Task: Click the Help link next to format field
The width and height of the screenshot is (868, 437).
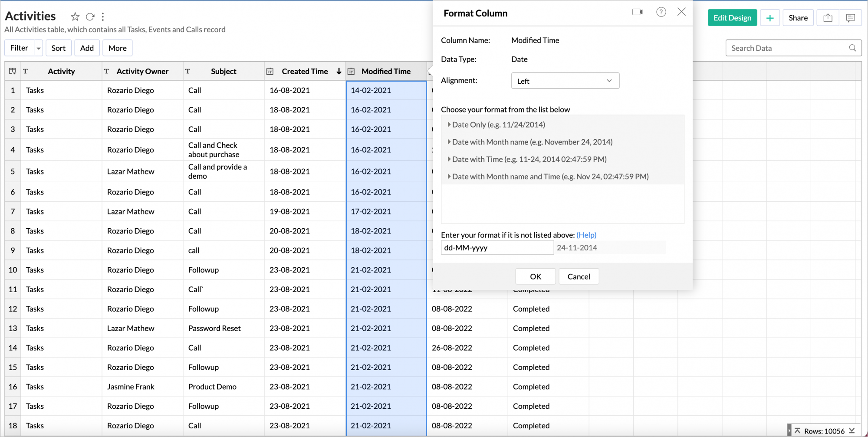Action: [586, 235]
